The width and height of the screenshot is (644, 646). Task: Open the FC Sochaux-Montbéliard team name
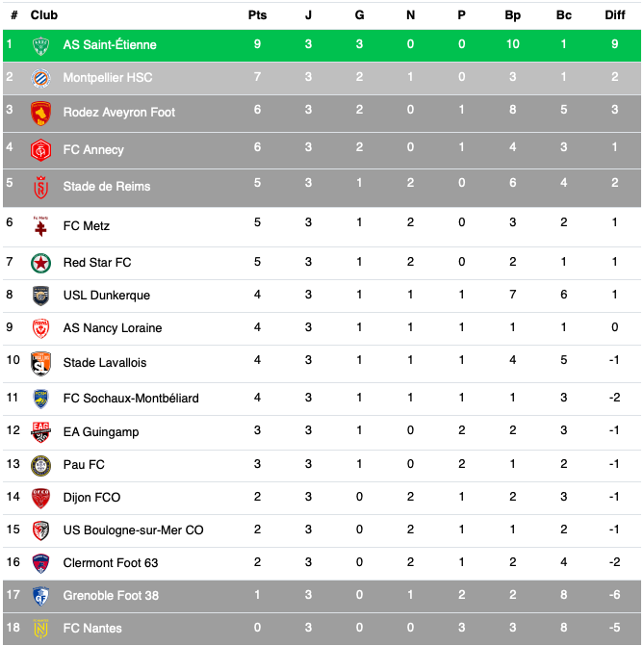[131, 399]
